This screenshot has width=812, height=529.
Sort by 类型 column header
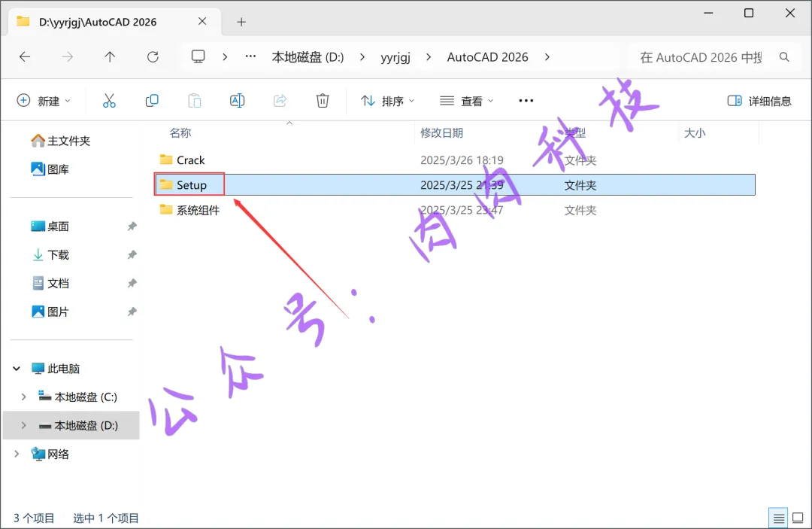(575, 133)
